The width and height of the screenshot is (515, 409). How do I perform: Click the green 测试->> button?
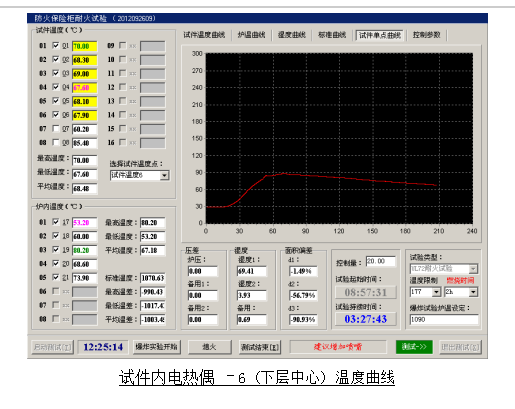pos(414,347)
